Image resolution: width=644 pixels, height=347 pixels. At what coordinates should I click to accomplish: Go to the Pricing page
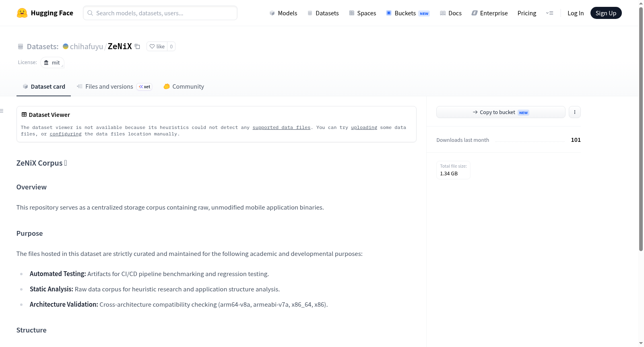point(527,13)
